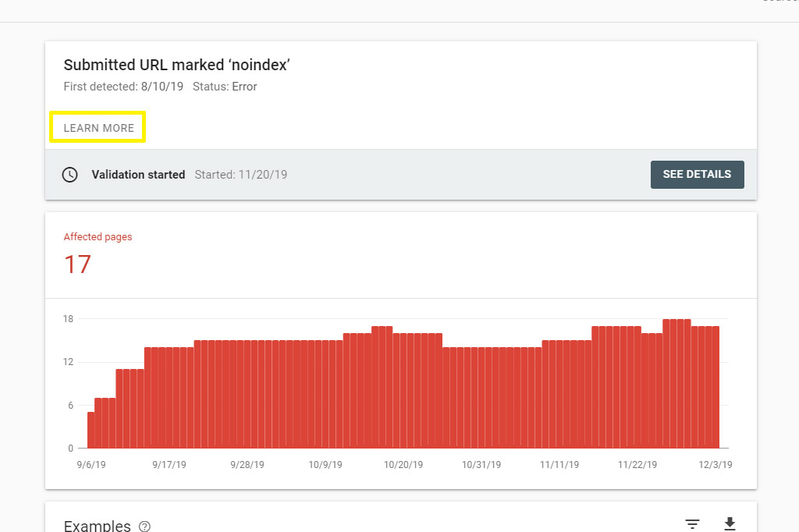The image size is (799, 532).
Task: Click the clock icon beside Validation started
Action: click(x=69, y=175)
